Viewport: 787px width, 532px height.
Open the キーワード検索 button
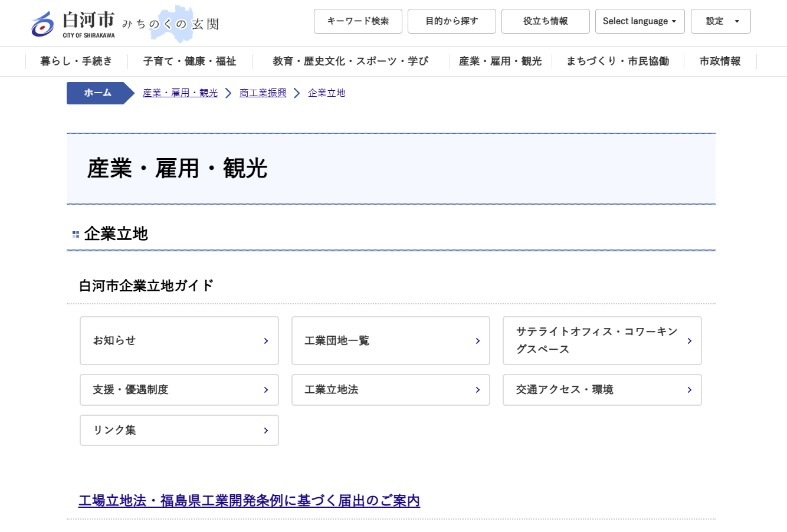click(358, 21)
